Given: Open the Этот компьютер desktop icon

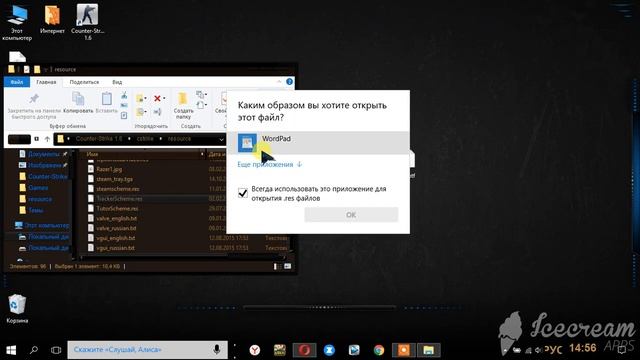Looking at the screenshot, I should [x=17, y=22].
